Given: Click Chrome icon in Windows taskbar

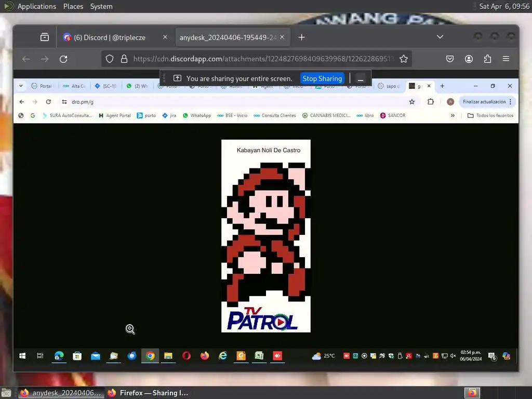Looking at the screenshot, I should [150, 356].
